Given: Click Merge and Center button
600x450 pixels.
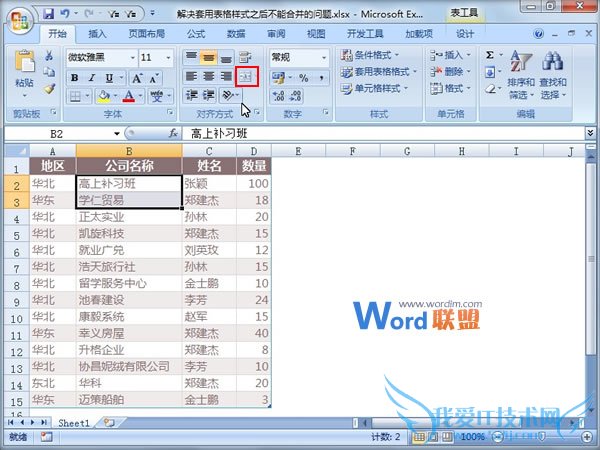Looking at the screenshot, I should point(247,77).
